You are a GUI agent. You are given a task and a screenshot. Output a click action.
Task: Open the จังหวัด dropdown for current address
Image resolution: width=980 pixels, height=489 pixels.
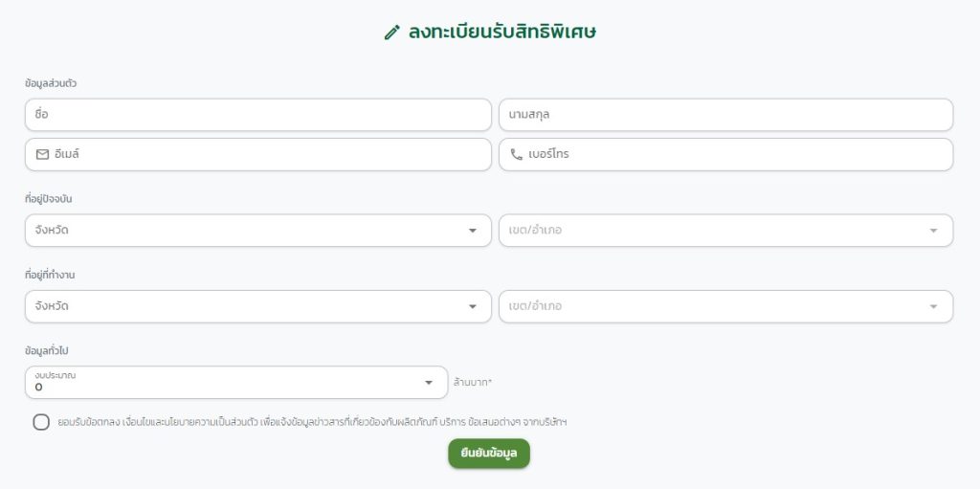pyautogui.click(x=258, y=231)
